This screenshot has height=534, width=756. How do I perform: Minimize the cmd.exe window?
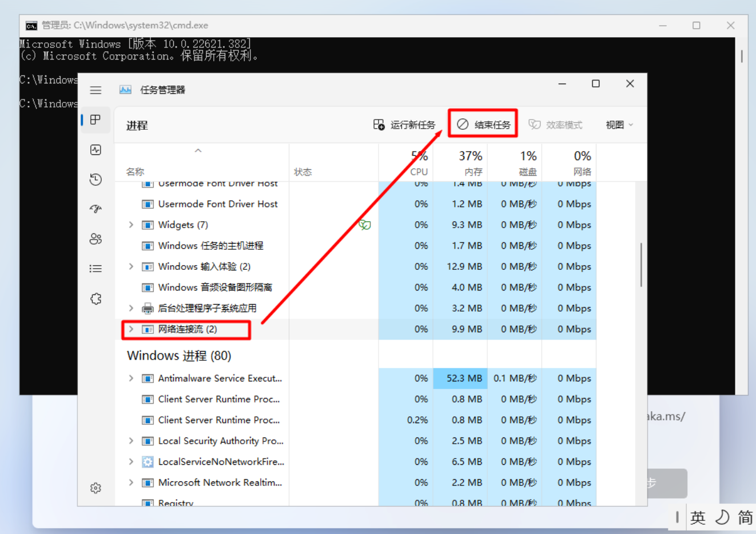click(663, 25)
